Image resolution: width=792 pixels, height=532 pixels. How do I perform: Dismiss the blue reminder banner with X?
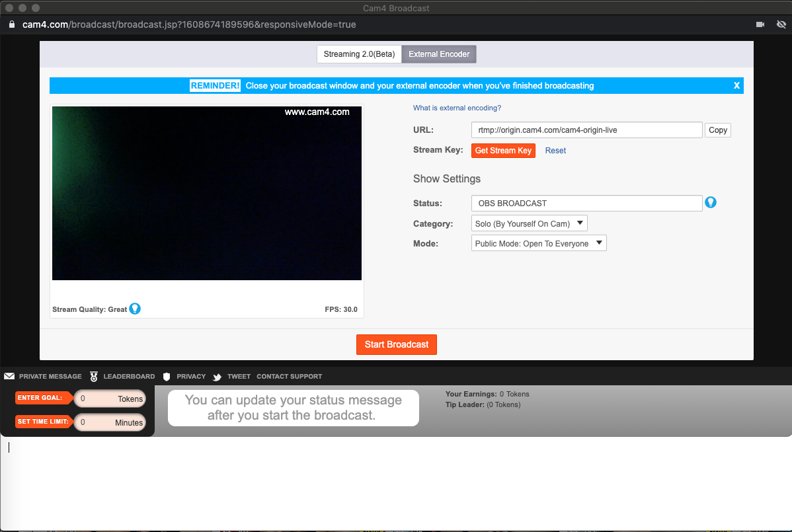pyautogui.click(x=736, y=85)
